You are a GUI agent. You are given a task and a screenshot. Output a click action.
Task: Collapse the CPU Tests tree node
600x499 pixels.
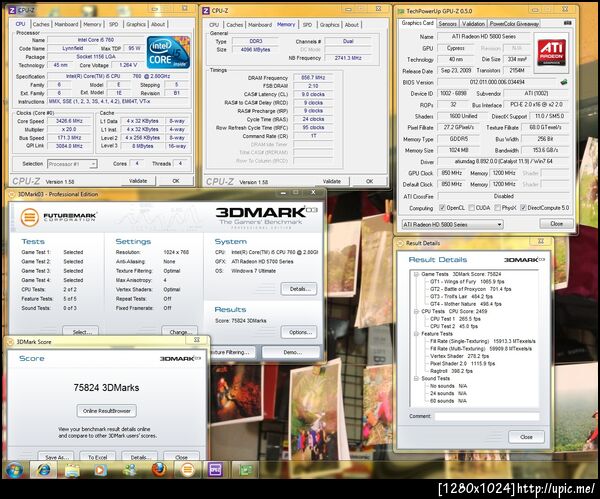(416, 311)
